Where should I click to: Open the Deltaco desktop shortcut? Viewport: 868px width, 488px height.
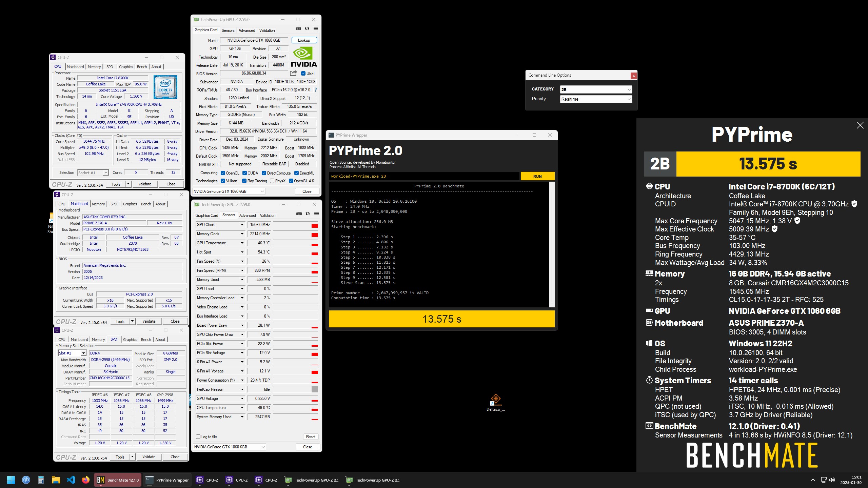[x=495, y=403]
